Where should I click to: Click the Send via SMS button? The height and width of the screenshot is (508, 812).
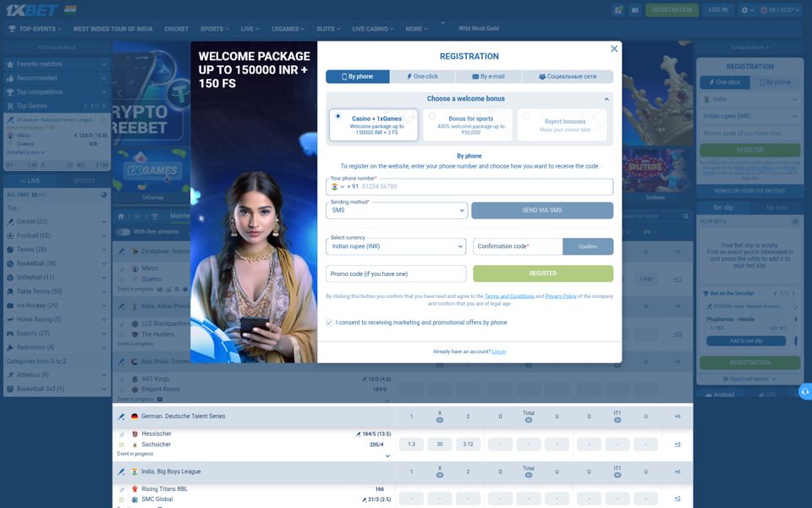click(542, 211)
